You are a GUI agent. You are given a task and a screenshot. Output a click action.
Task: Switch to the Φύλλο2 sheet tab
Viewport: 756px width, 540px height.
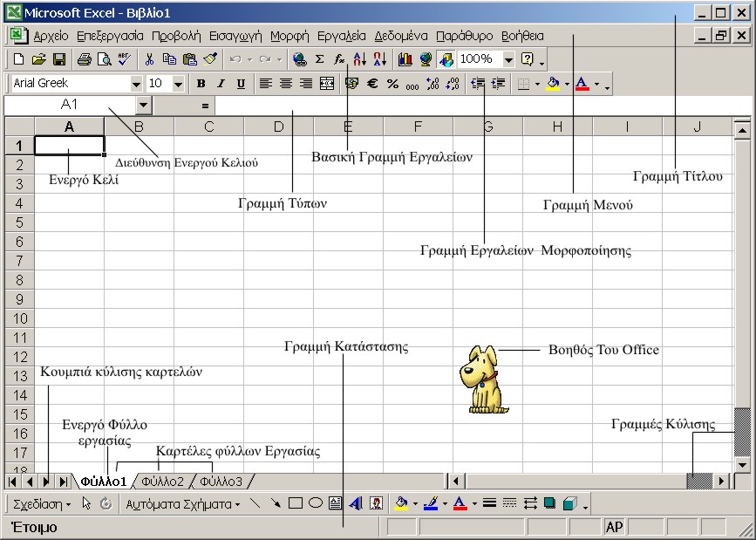[x=162, y=481]
